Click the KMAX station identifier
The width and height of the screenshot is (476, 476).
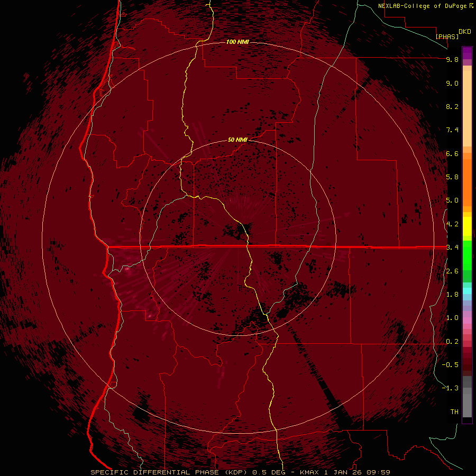[309, 472]
